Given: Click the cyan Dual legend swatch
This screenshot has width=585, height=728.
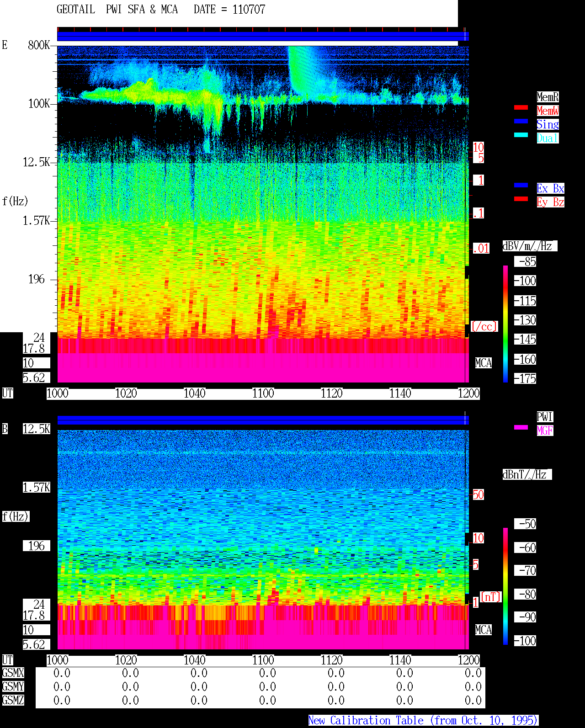Looking at the screenshot, I should [x=521, y=135].
